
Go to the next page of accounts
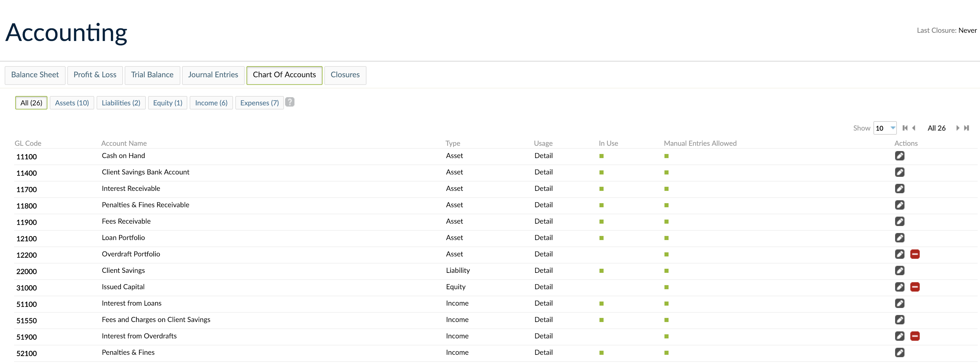[958, 128]
